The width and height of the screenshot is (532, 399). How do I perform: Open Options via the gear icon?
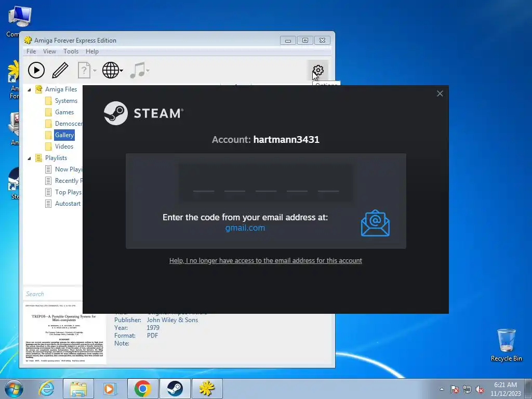pyautogui.click(x=318, y=70)
